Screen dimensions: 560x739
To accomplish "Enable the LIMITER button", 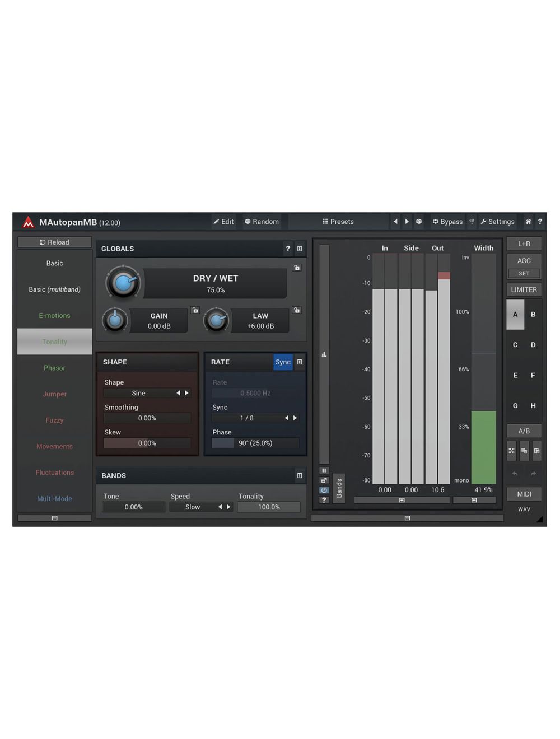I will 524,289.
